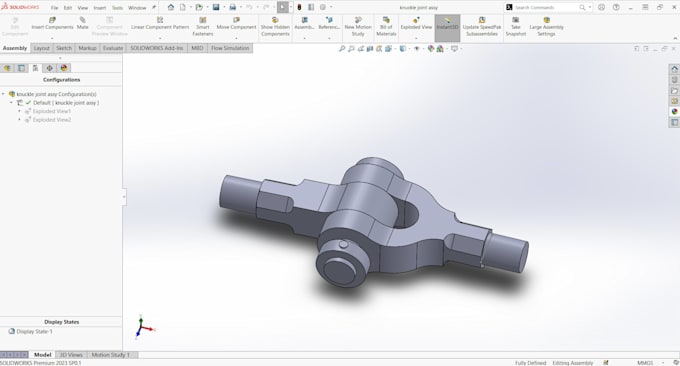Click in the Search Commands field
This screenshot has height=366, width=680.
tap(546, 7)
